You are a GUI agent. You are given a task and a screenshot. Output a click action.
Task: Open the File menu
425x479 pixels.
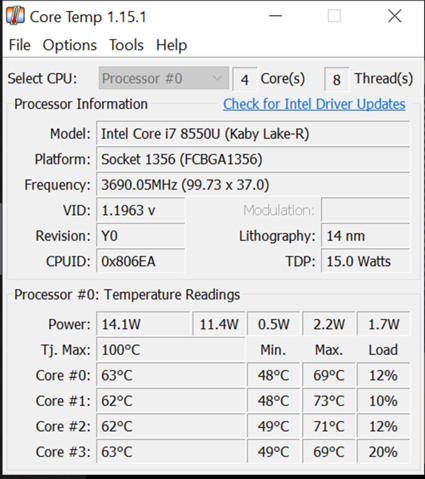point(20,45)
